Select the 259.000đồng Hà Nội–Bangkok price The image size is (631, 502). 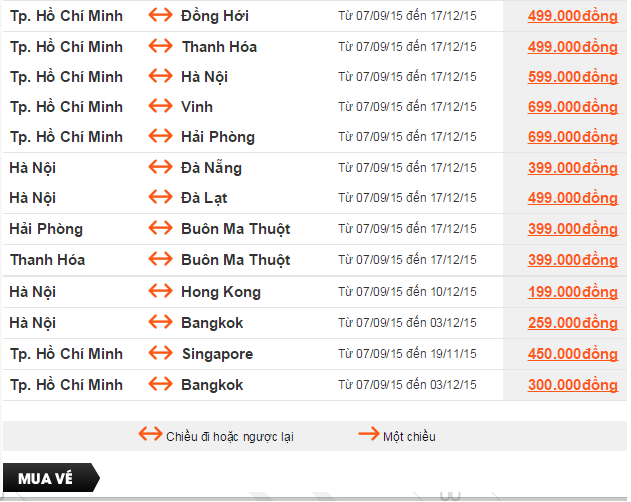pos(573,322)
